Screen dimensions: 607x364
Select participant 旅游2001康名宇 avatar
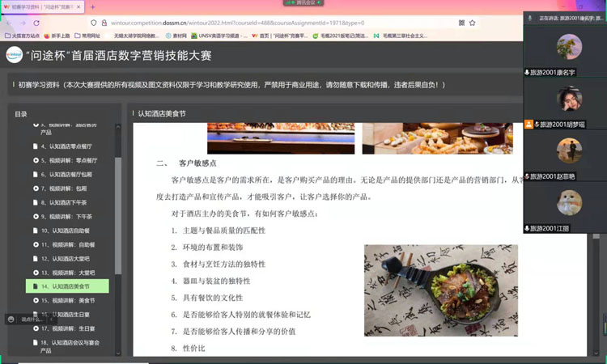pyautogui.click(x=569, y=47)
